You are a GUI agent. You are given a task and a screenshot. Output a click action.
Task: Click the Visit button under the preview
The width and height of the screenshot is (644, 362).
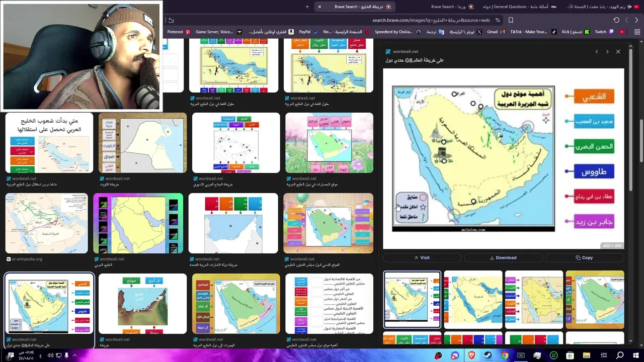point(422,257)
